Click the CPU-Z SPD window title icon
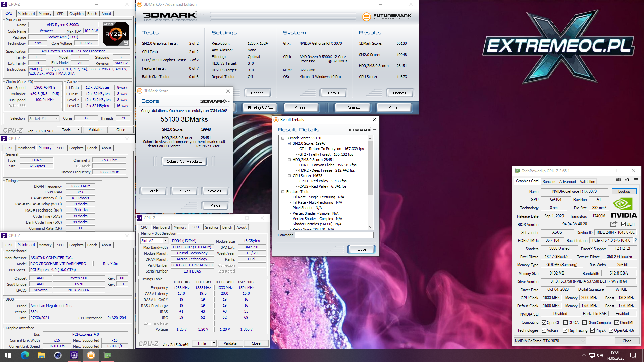The height and width of the screenshot is (362, 644). point(139,218)
